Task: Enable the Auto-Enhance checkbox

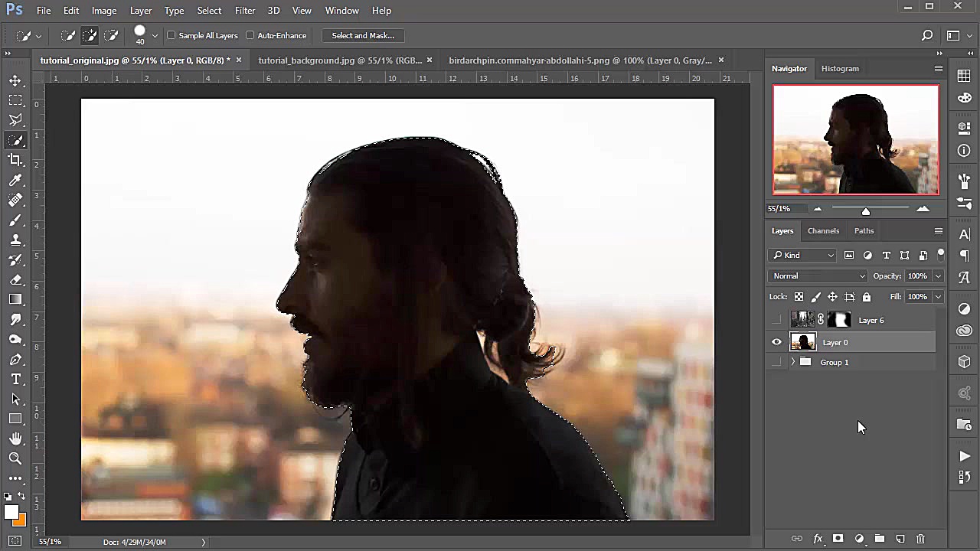Action: coord(250,35)
